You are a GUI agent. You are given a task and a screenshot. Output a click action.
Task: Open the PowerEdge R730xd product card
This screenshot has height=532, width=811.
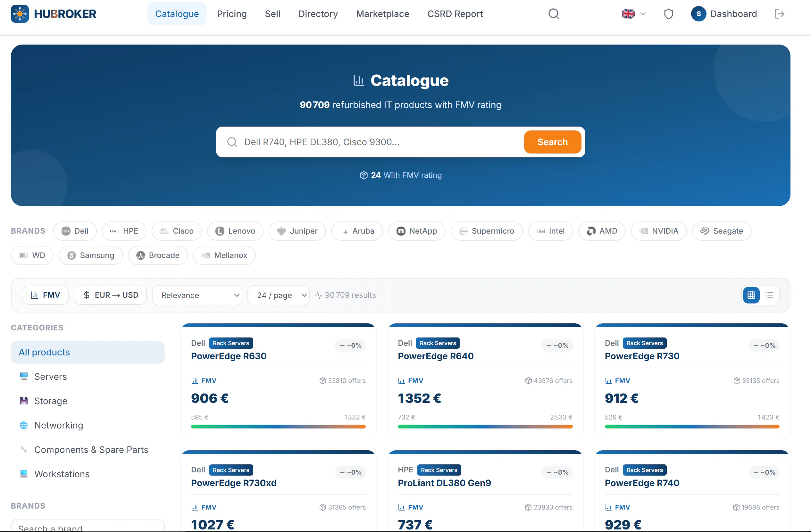pos(278,491)
